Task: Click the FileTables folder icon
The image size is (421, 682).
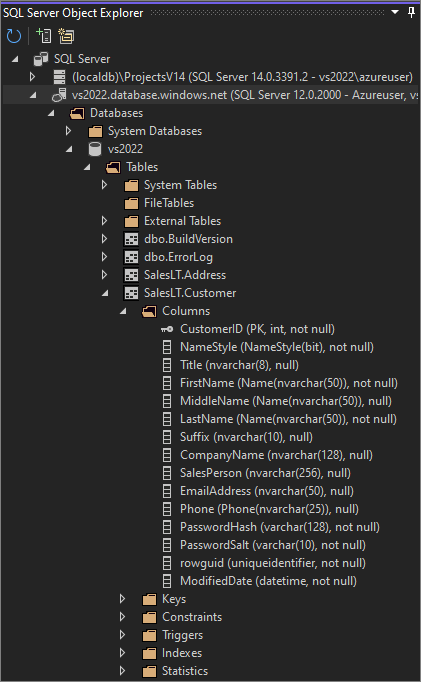Action: (x=131, y=203)
